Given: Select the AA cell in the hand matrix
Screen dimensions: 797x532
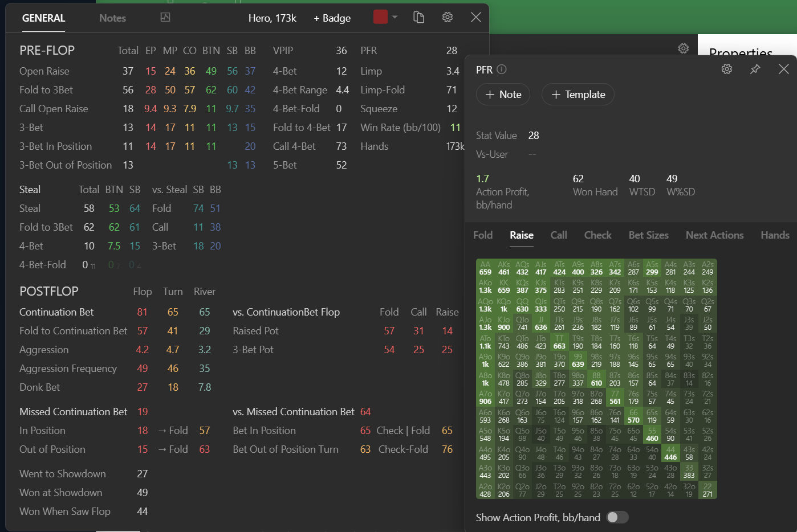Looking at the screenshot, I should [485, 268].
